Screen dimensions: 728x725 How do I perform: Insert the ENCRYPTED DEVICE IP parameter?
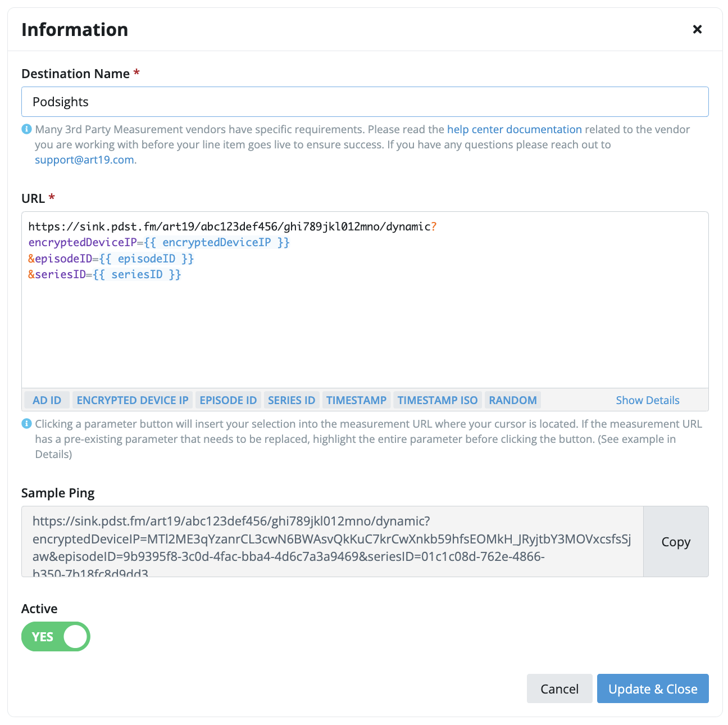(133, 400)
